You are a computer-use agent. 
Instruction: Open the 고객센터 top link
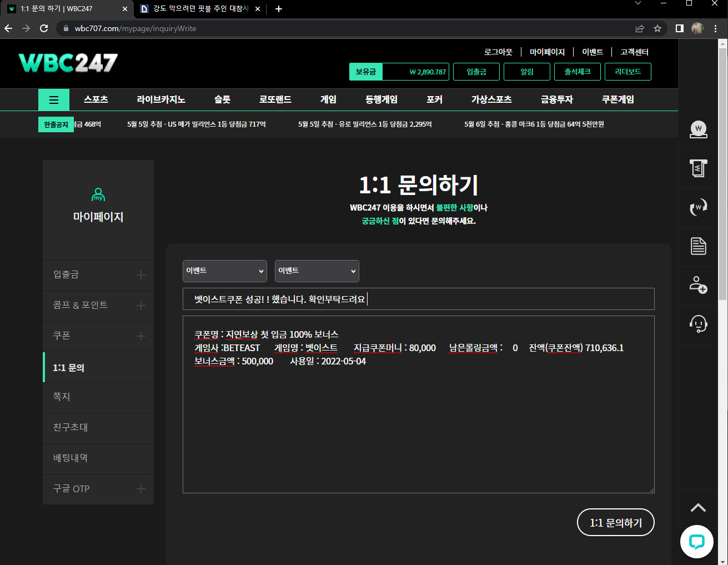(635, 52)
